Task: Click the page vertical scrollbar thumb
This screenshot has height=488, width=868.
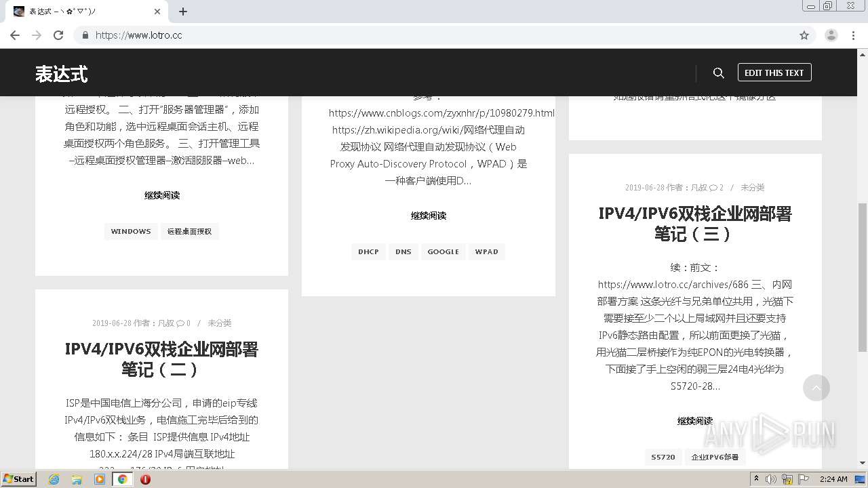Action: point(863,277)
